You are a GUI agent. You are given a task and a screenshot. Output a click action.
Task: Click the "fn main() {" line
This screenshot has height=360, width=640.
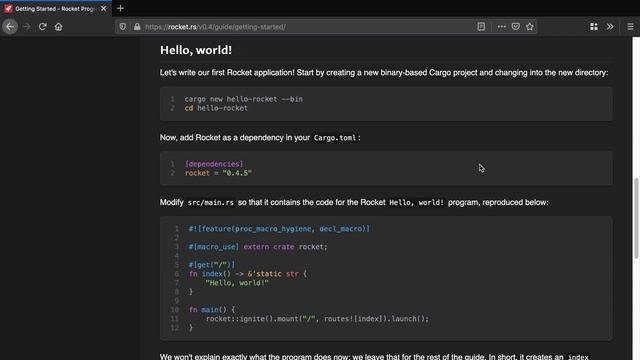[x=212, y=310]
